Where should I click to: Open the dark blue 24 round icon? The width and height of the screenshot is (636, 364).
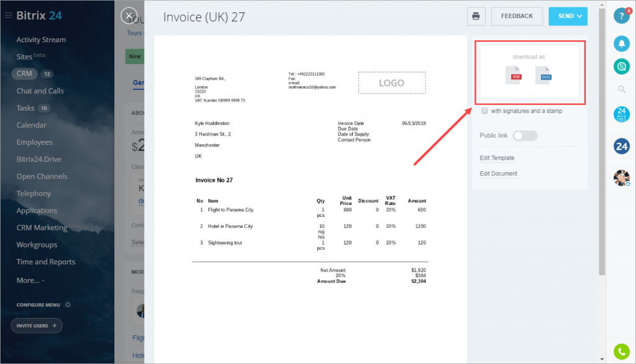[621, 146]
